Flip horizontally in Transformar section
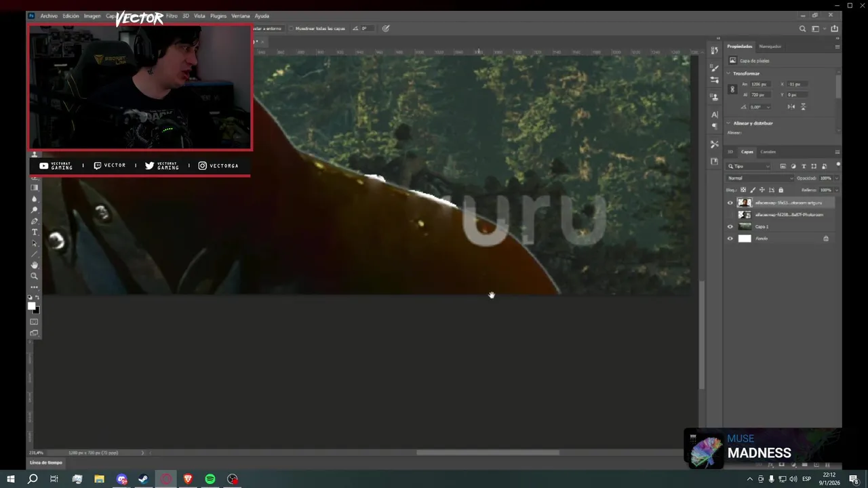 [791, 106]
